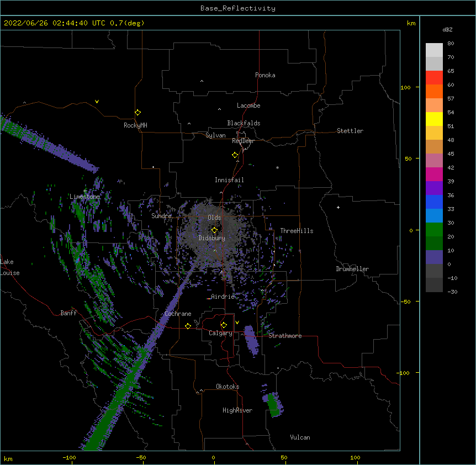
Task: Pick the purple 36-39 dBZ legend swatch
Action: tap(434, 188)
